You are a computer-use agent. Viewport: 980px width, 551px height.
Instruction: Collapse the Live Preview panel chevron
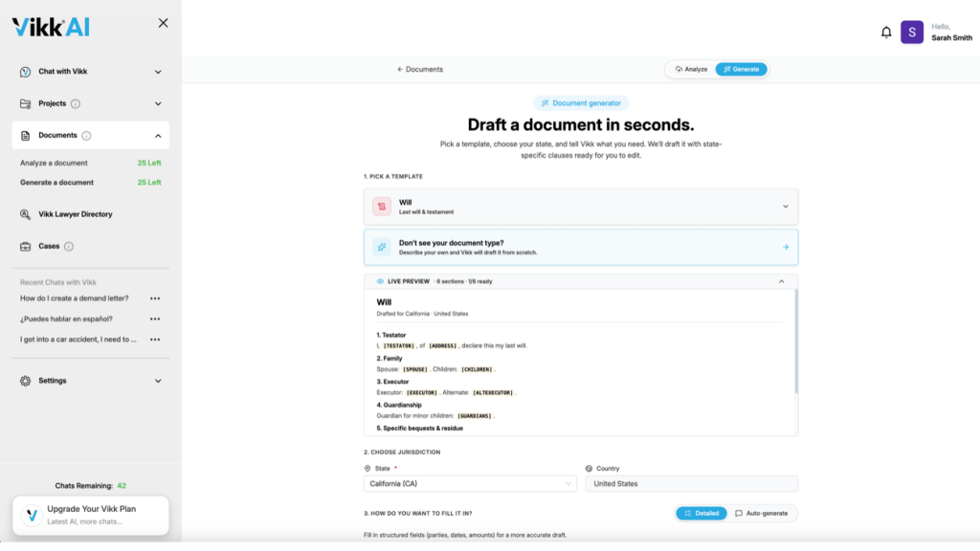tap(781, 282)
